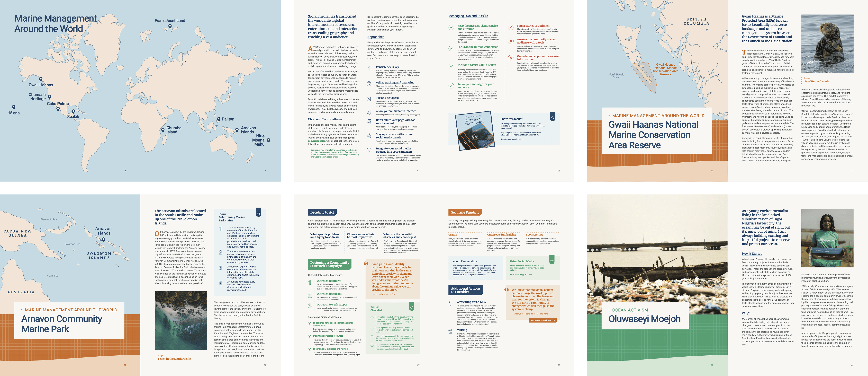Click the 'Sponsorships' column heading

pyautogui.click(x=534, y=235)
